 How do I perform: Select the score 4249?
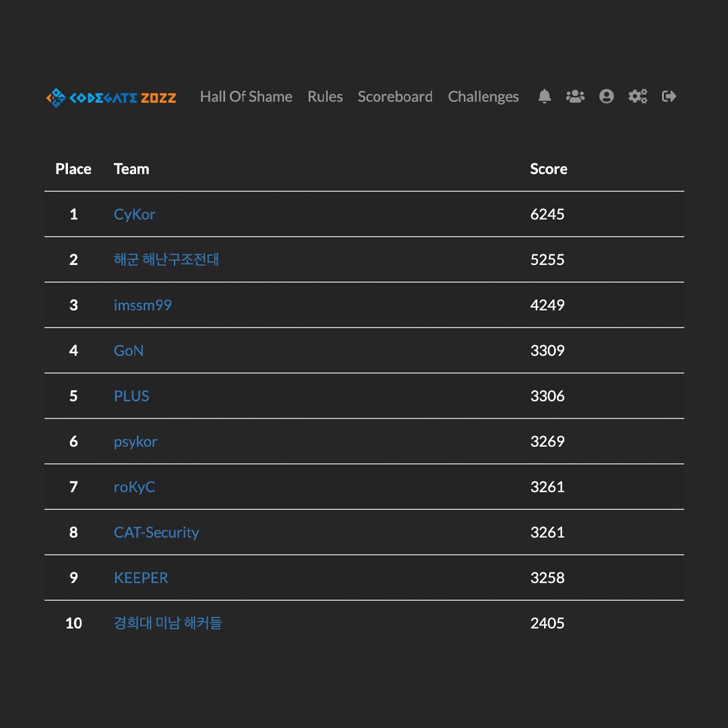[547, 305]
